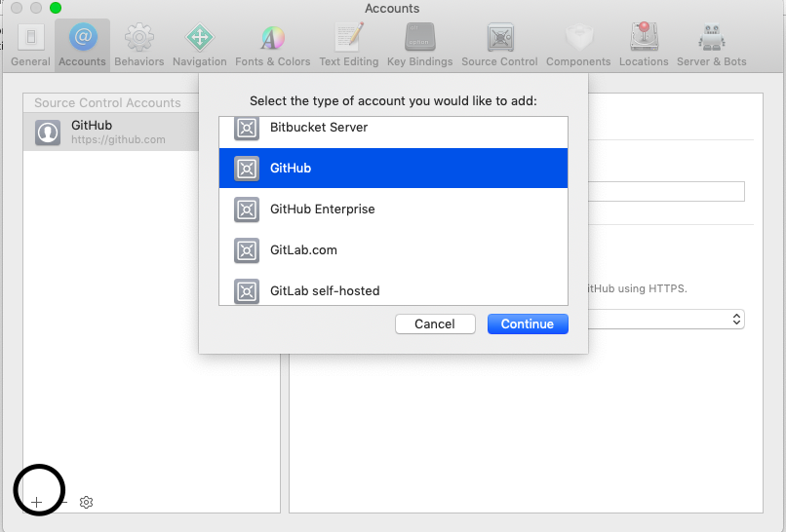Remove the account with the minus button
Viewport: 786px width, 532px height.
63,502
